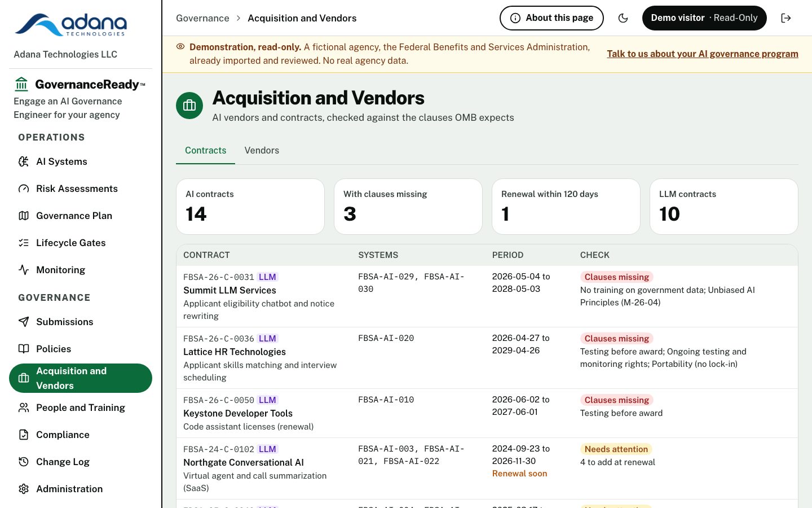Open the Acquisition and Vendors sidebar item
The width and height of the screenshot is (812, 508).
(x=81, y=378)
